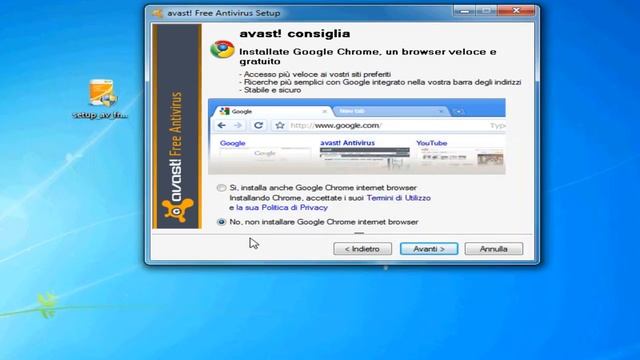
Task: Click the 'avast! consiglia' heading text
Action: pos(295,33)
